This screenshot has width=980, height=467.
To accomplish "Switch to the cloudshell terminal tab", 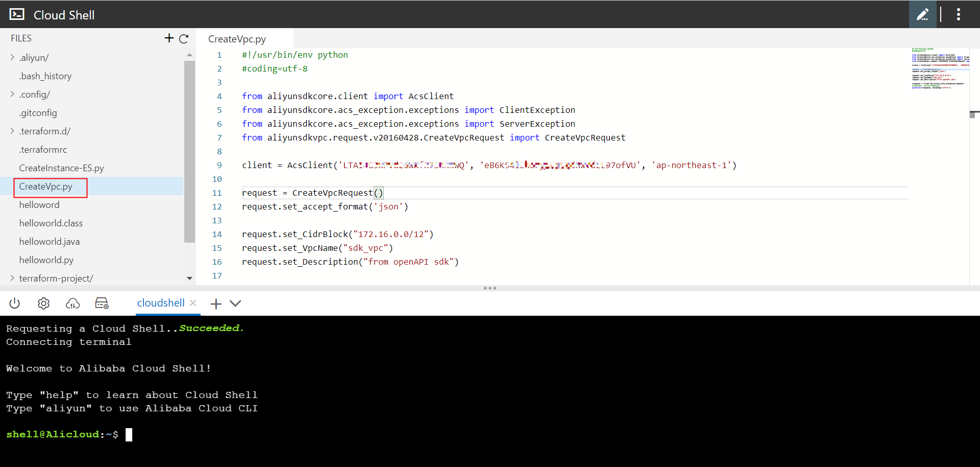I will tap(161, 303).
